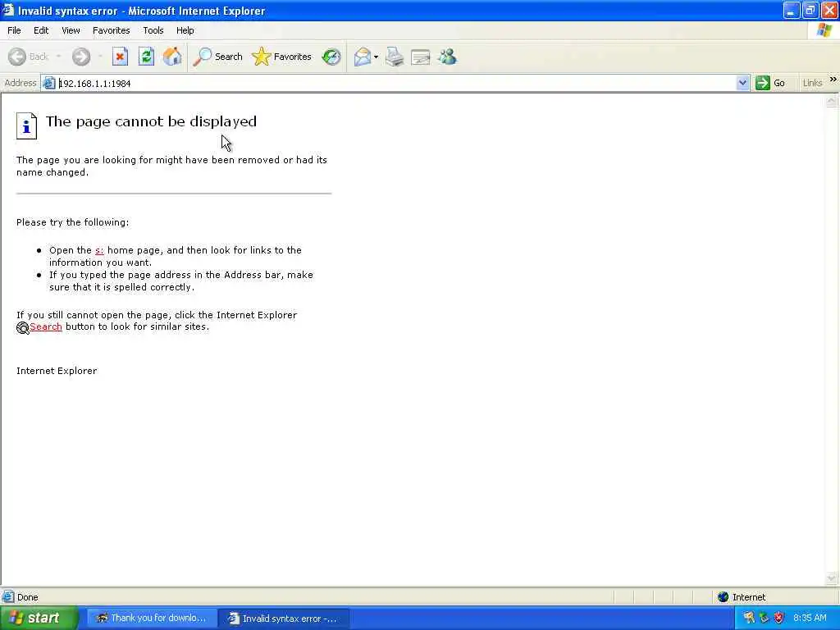Click the 'Please try the following:' text
Image resolution: width=840 pixels, height=630 pixels.
[x=72, y=222]
